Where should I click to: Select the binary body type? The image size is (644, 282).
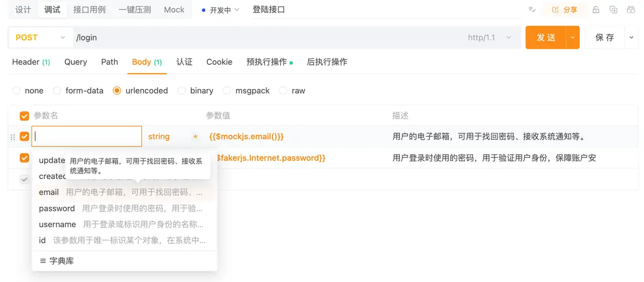(195, 90)
